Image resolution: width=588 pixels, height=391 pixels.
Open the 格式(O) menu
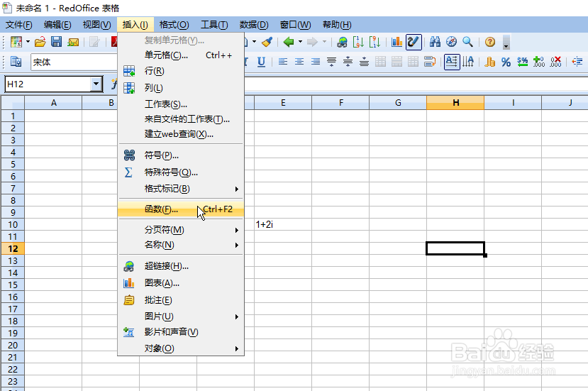[174, 25]
